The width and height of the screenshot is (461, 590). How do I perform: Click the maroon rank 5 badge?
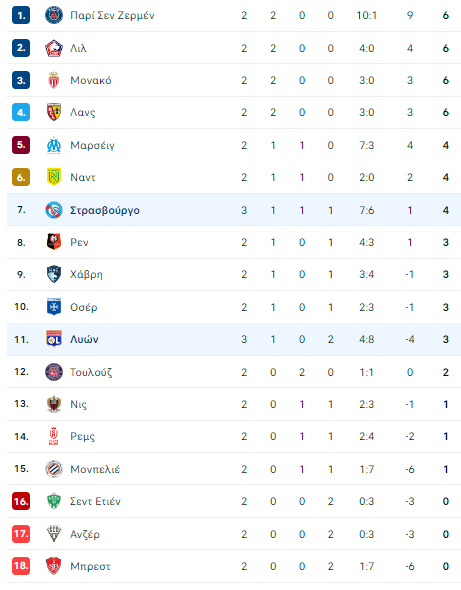click(x=21, y=145)
